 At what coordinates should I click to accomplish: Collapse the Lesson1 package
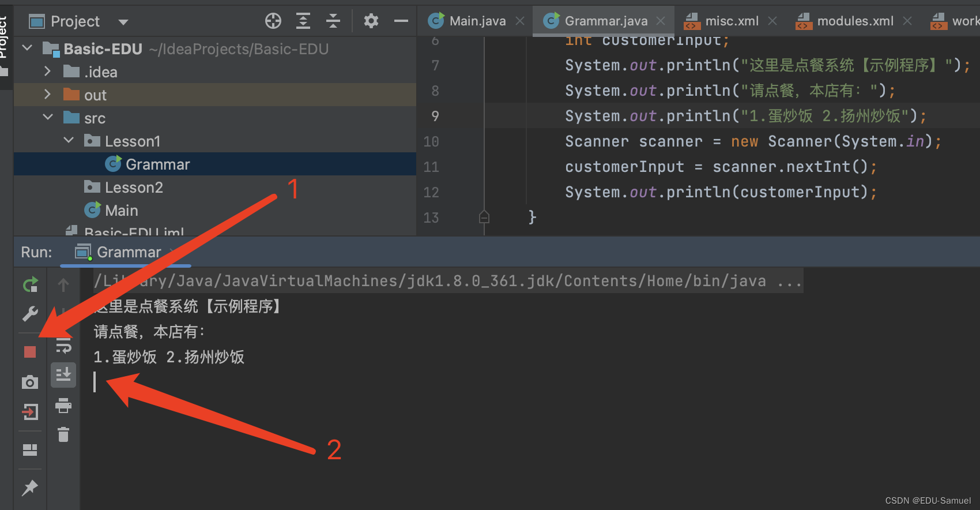(69, 140)
